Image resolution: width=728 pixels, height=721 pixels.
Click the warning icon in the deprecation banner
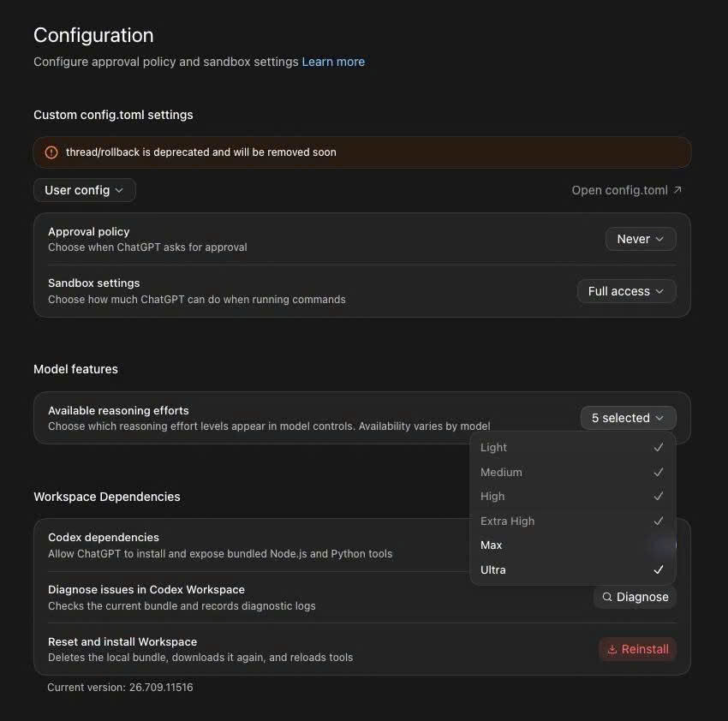(x=51, y=152)
